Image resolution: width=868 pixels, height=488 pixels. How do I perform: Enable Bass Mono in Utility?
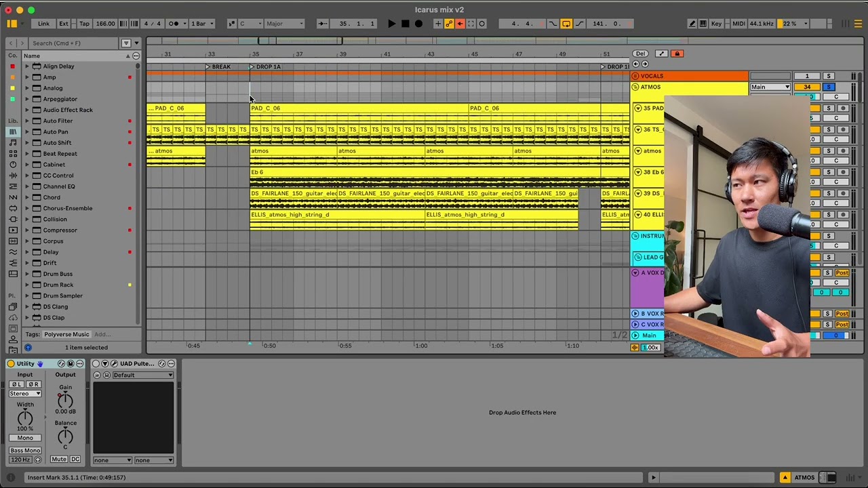pos(25,451)
